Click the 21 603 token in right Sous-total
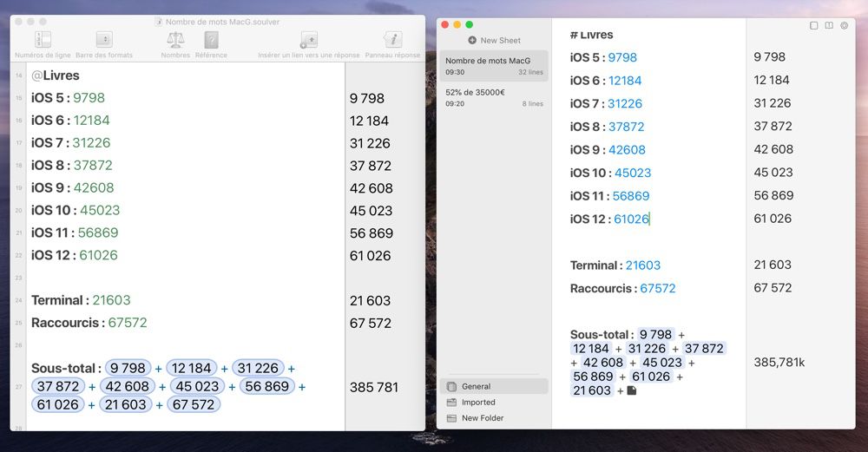The image size is (868, 452). 592,390
